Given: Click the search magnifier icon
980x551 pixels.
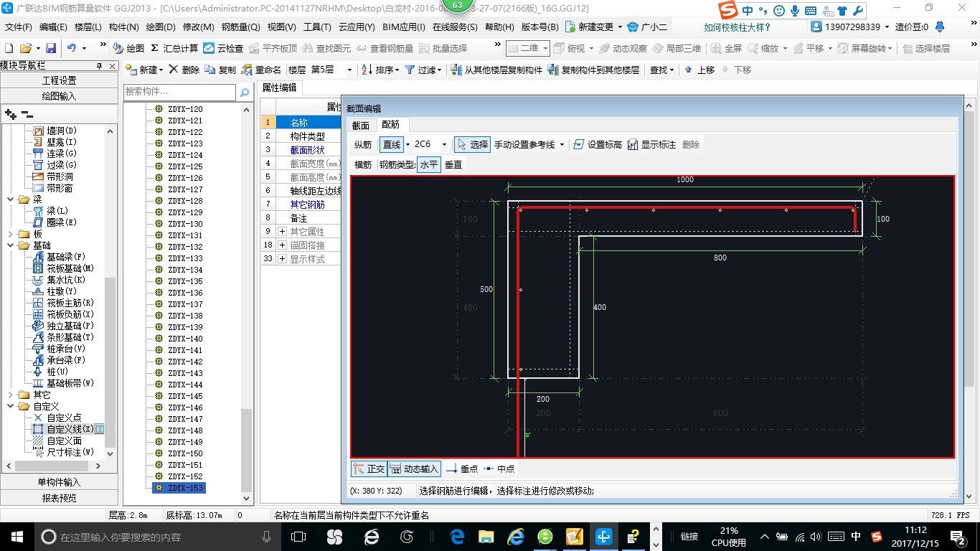Looking at the screenshot, I should [245, 92].
